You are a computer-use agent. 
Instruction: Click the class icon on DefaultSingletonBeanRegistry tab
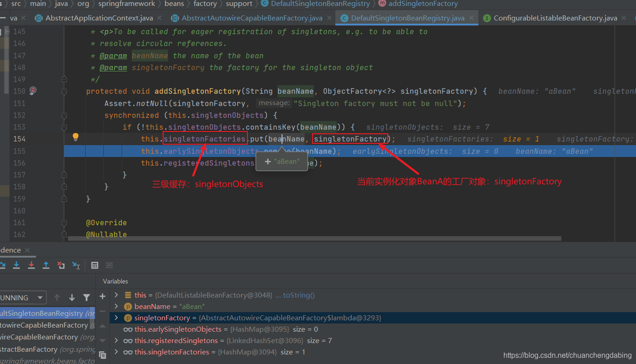tap(344, 18)
